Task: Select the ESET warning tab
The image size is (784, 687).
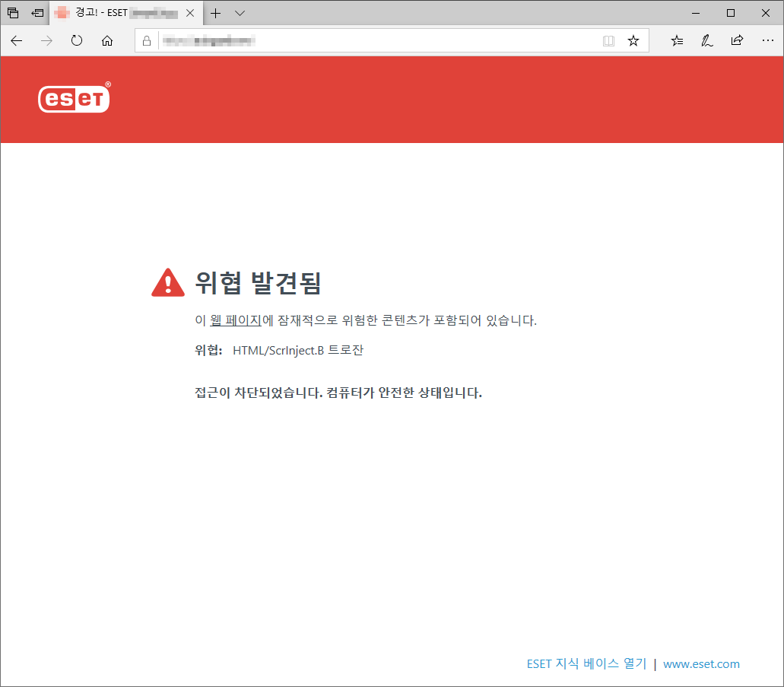Action: [x=114, y=12]
